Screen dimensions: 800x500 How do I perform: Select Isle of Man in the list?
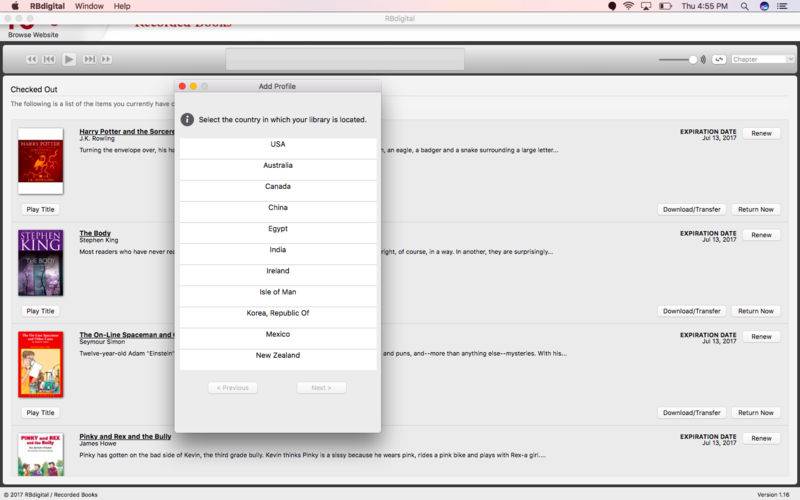tap(278, 296)
